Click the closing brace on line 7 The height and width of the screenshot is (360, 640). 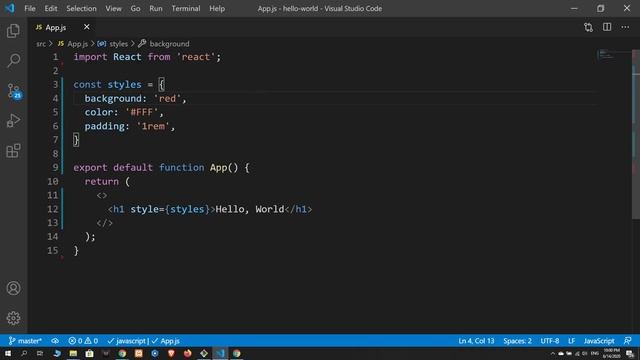pyautogui.click(x=76, y=140)
